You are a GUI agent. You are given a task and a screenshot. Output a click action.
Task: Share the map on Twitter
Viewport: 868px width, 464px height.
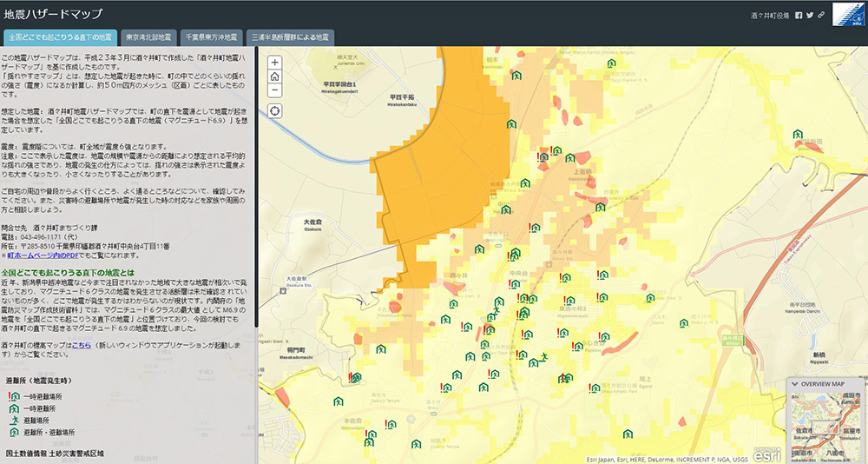point(810,15)
